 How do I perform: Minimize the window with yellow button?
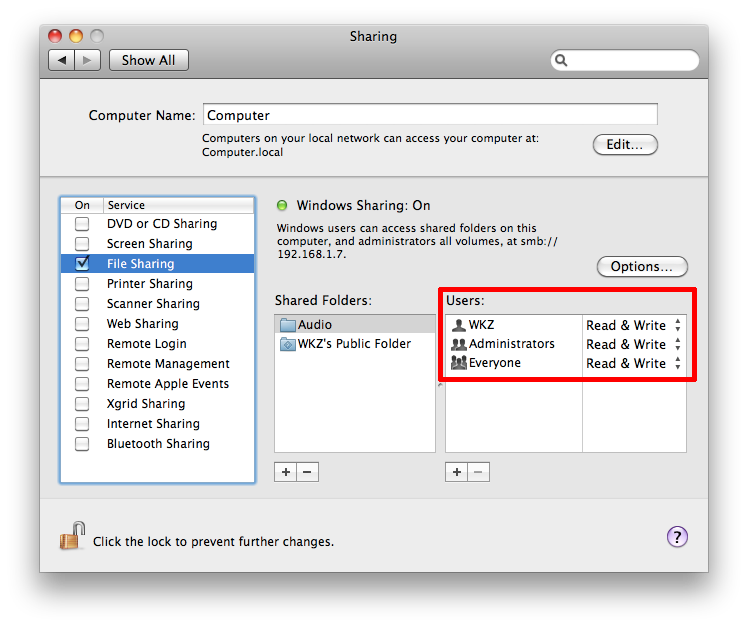click(x=76, y=36)
